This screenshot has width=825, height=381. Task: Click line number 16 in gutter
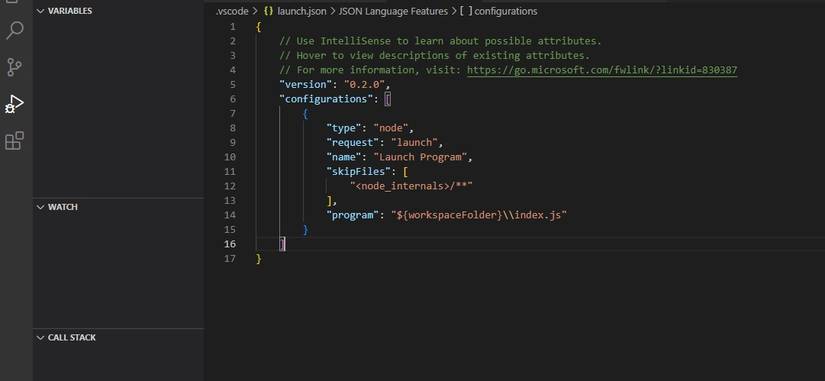(x=230, y=244)
